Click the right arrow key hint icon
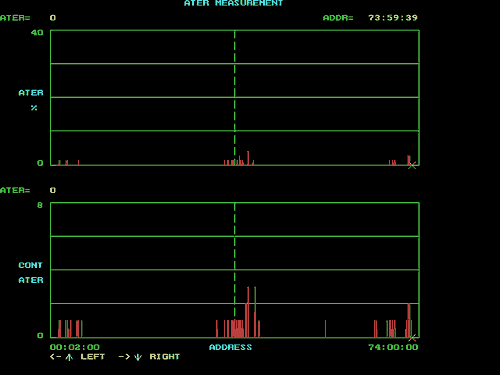 [124, 357]
